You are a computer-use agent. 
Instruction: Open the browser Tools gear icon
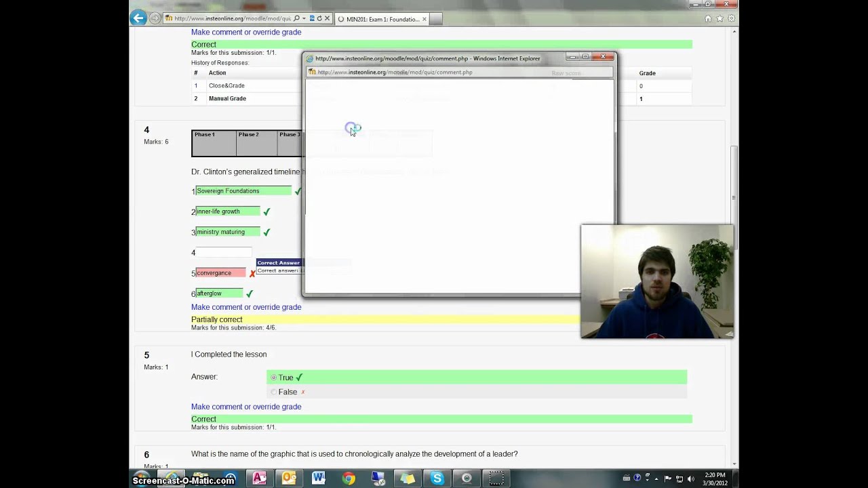click(731, 18)
